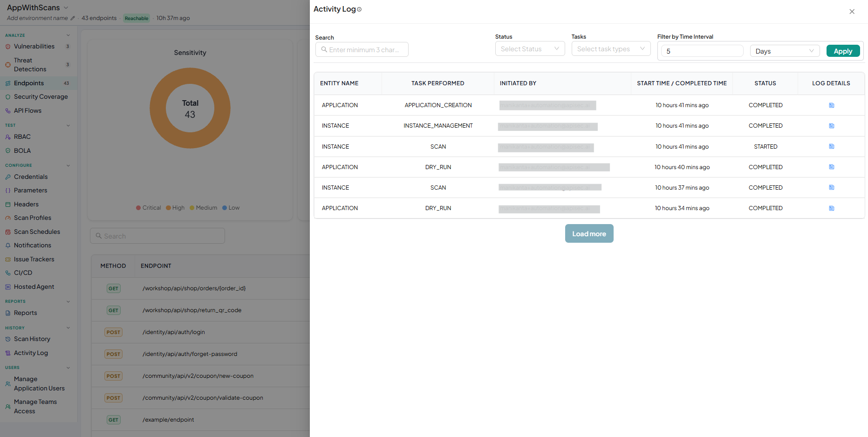Click the Notifications bell icon
The width and height of the screenshot is (868, 437).
(x=8, y=246)
